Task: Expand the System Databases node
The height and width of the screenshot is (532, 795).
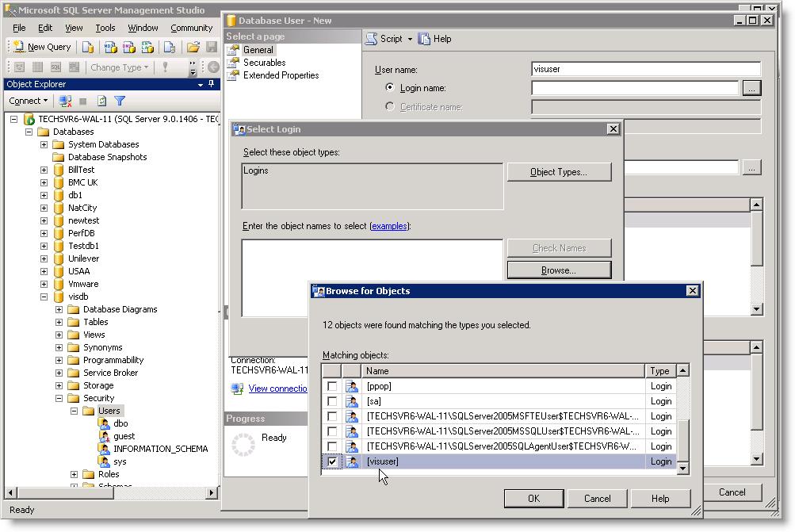Action: (x=44, y=144)
